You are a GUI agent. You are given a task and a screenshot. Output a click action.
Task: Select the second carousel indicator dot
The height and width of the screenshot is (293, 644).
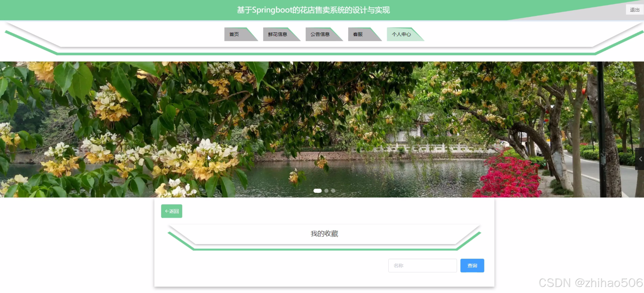tap(326, 191)
